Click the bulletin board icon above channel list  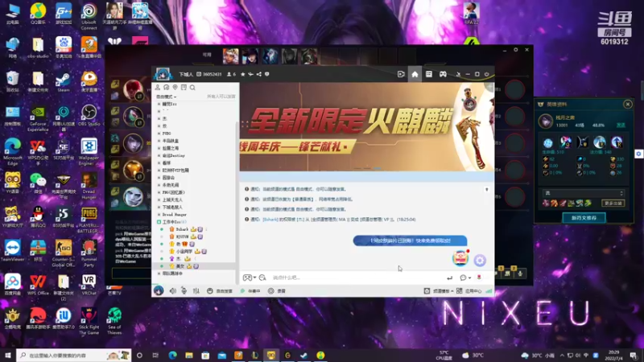(184, 88)
